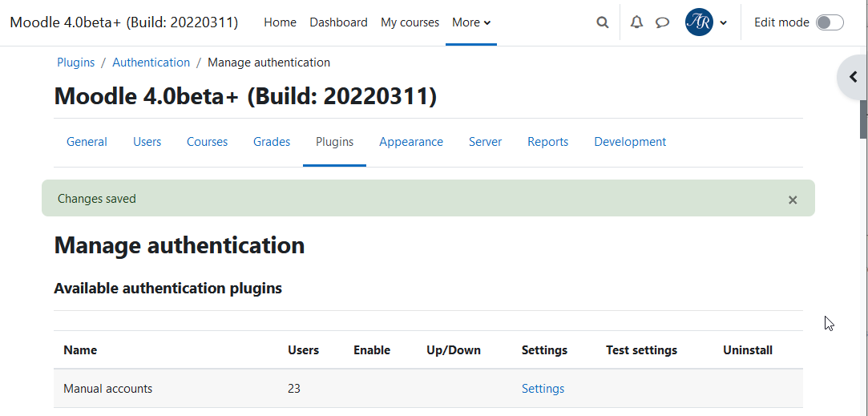Image resolution: width=868 pixels, height=416 pixels.
Task: Click the 'Manage authentication' page heading
Action: [180, 245]
